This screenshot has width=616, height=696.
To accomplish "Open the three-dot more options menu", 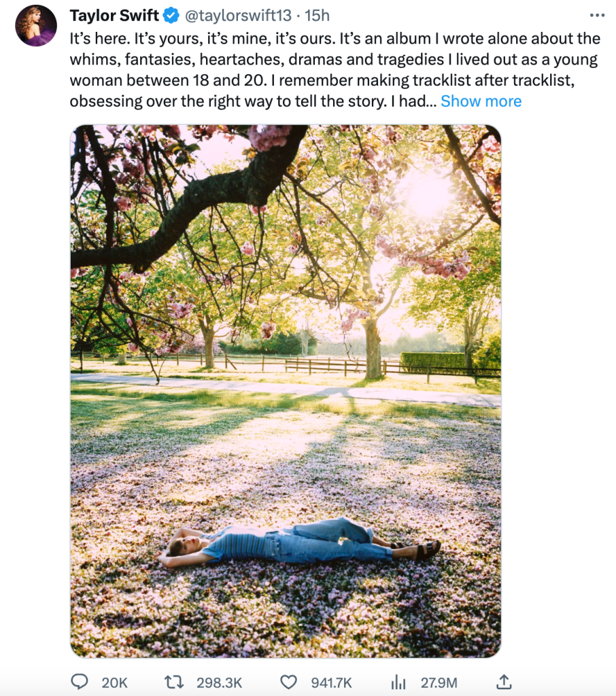I will click(x=597, y=16).
